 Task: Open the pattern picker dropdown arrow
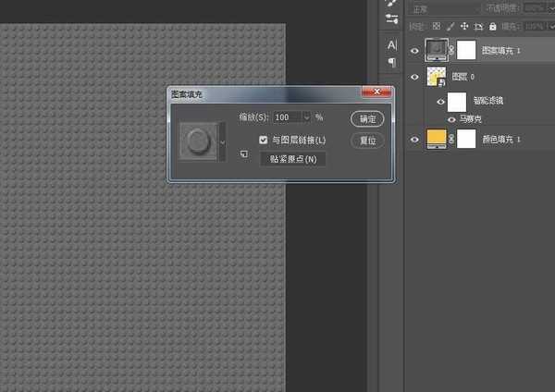[222, 141]
